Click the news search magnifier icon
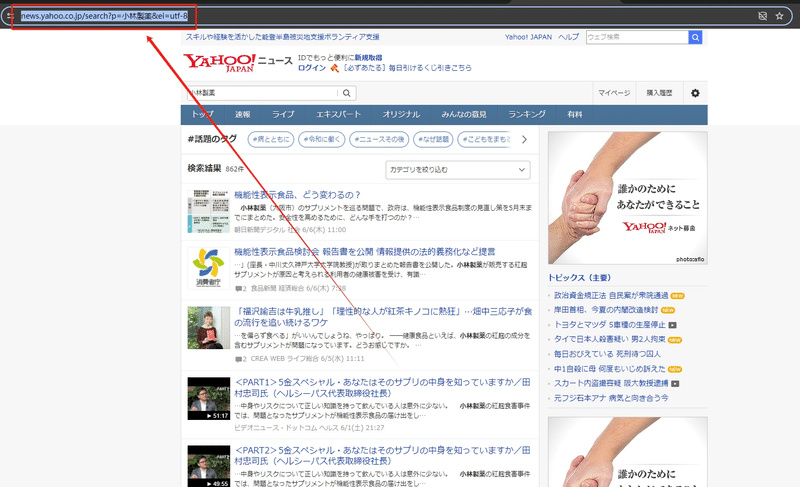 346,93
